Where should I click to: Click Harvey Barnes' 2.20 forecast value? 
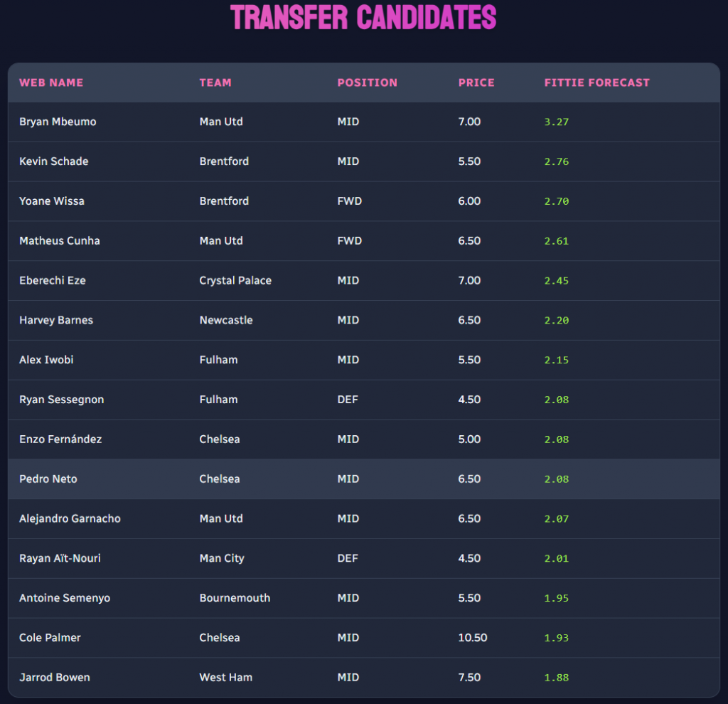point(557,321)
